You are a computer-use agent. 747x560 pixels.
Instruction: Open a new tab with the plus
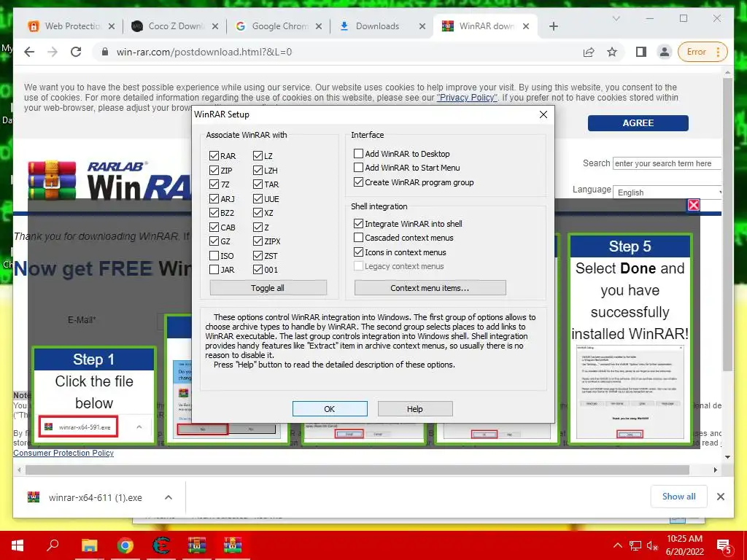553,26
